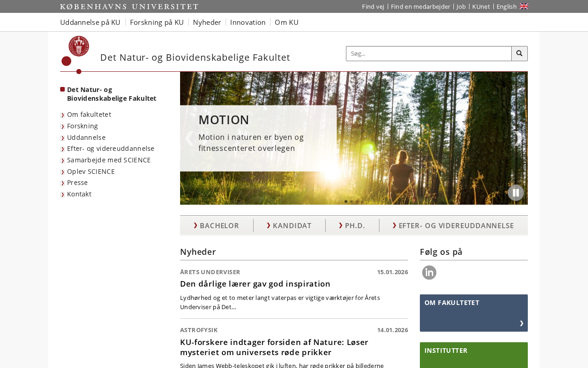Open Kontakt in the sidebar

point(79,194)
